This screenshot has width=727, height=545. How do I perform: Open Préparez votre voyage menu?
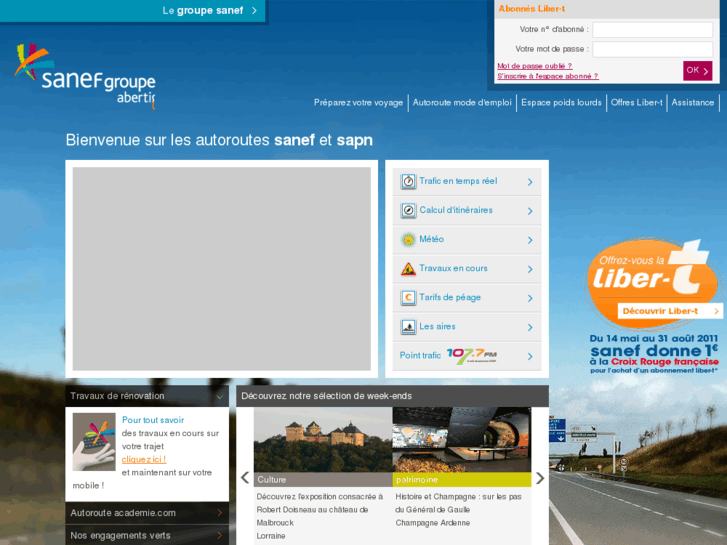358,103
